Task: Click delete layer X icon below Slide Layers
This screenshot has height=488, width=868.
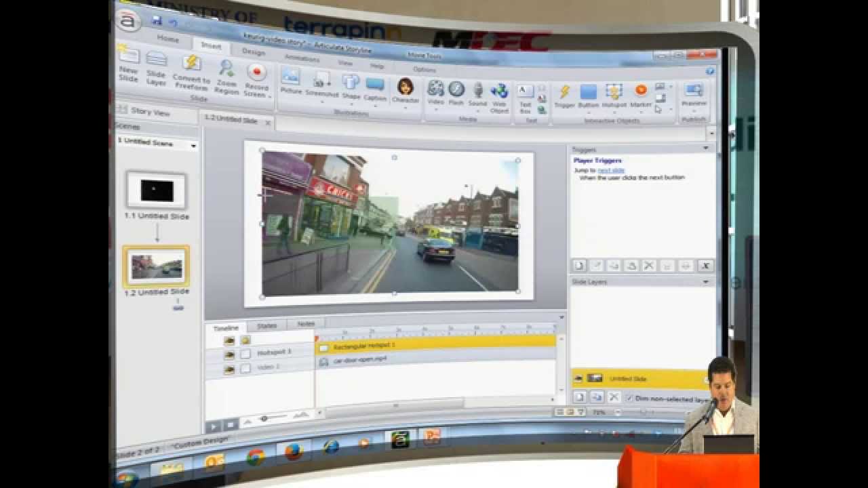Action: pyautogui.click(x=614, y=397)
